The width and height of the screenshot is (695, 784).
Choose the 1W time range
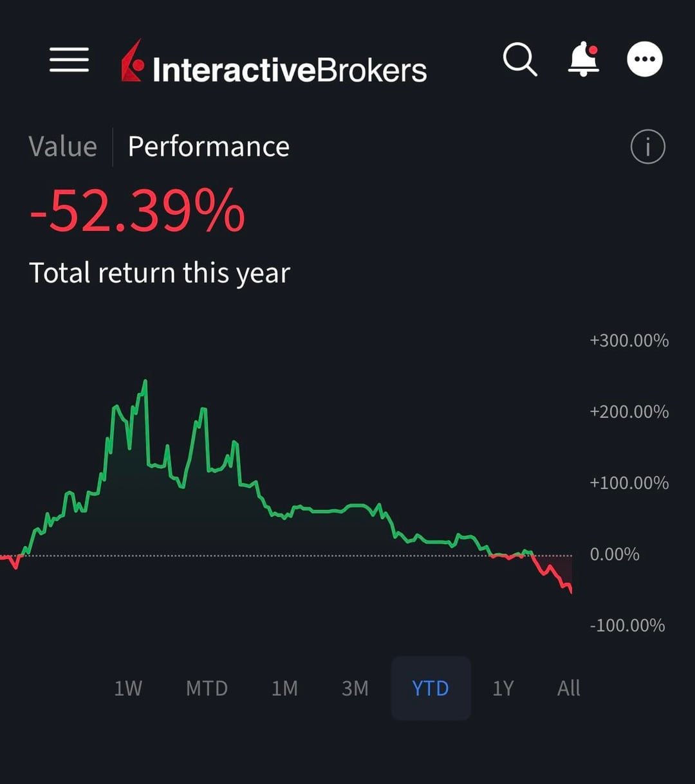click(127, 688)
